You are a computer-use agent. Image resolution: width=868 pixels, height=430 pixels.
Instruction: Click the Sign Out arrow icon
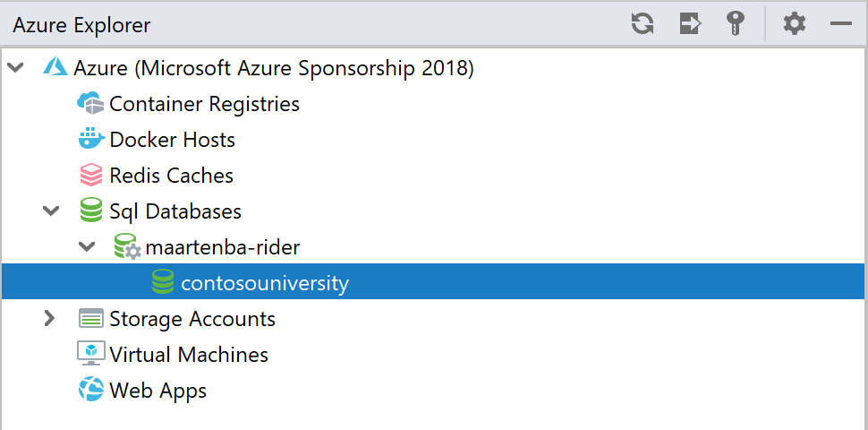click(690, 24)
